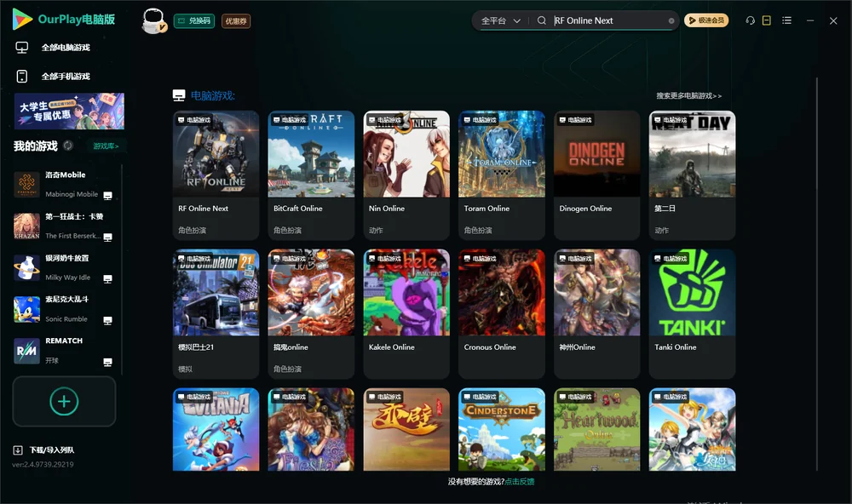The height and width of the screenshot is (504, 852).
Task: Open the RF Online Next game card
Action: click(216, 175)
